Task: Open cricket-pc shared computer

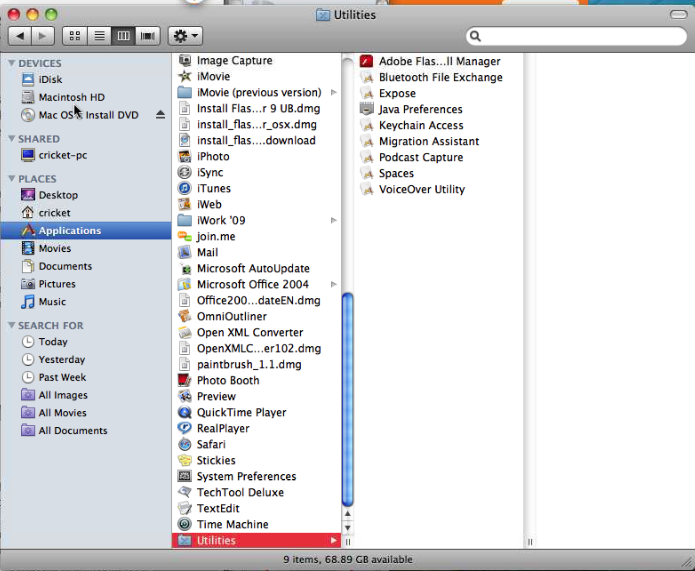Action: (86, 155)
